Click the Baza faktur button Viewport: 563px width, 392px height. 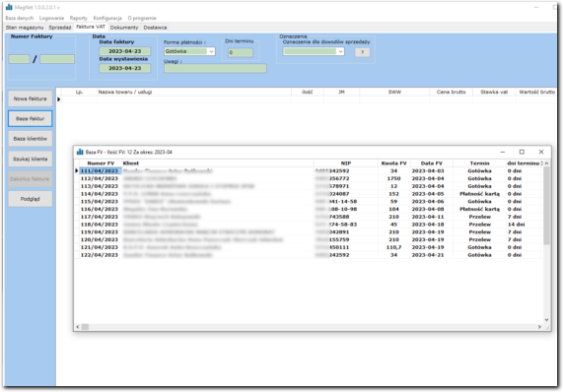coord(30,118)
